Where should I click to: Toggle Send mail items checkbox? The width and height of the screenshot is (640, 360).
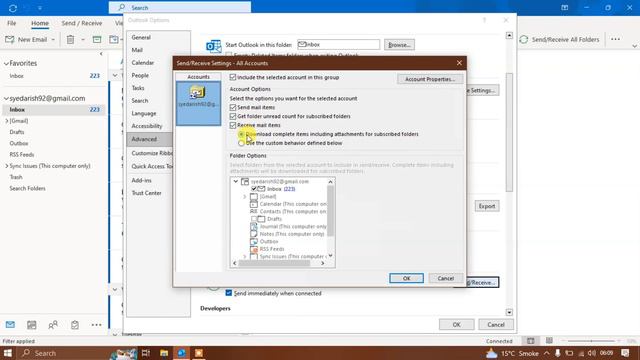(233, 107)
